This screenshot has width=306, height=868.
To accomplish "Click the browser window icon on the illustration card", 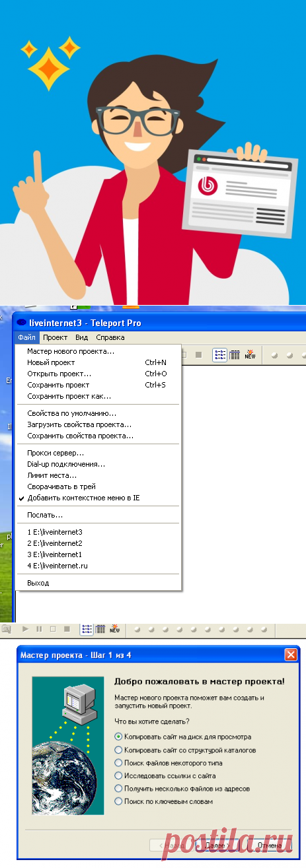I will 241,193.
